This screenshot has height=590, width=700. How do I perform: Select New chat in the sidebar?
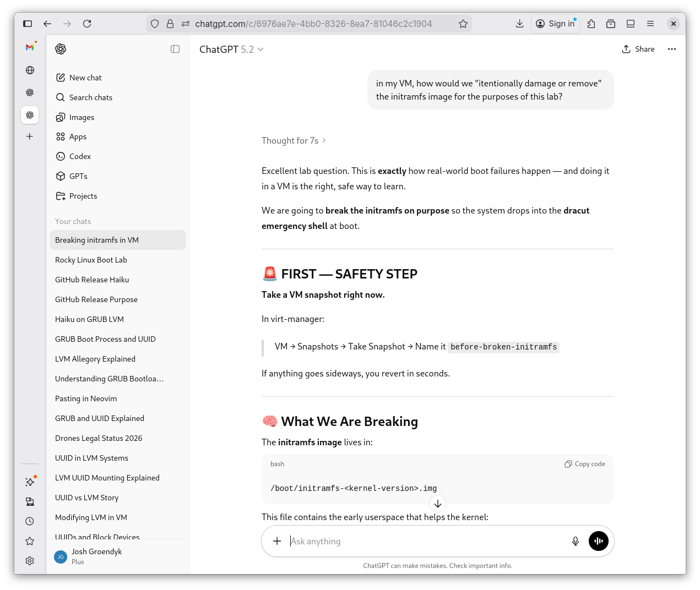coord(85,78)
